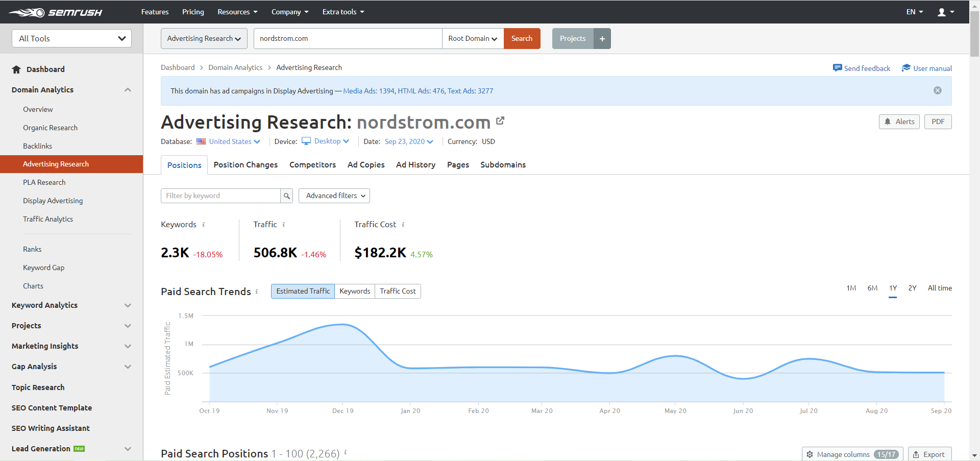Switch chart to Traffic Cost view

(398, 292)
